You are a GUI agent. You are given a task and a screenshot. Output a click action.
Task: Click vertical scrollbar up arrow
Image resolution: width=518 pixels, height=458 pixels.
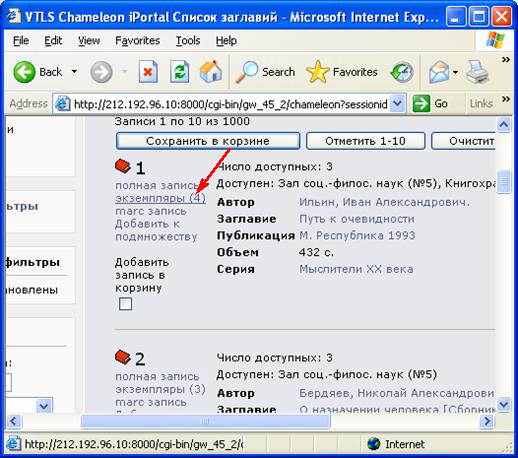[504, 125]
